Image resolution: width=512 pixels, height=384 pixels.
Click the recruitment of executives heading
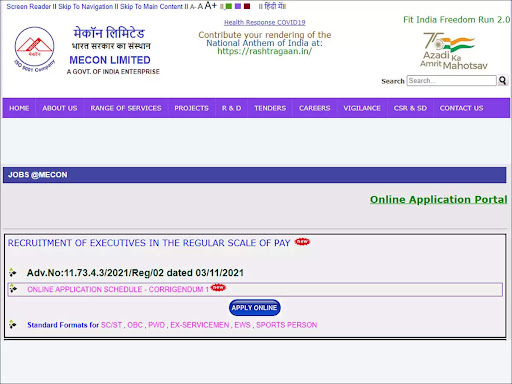click(149, 243)
